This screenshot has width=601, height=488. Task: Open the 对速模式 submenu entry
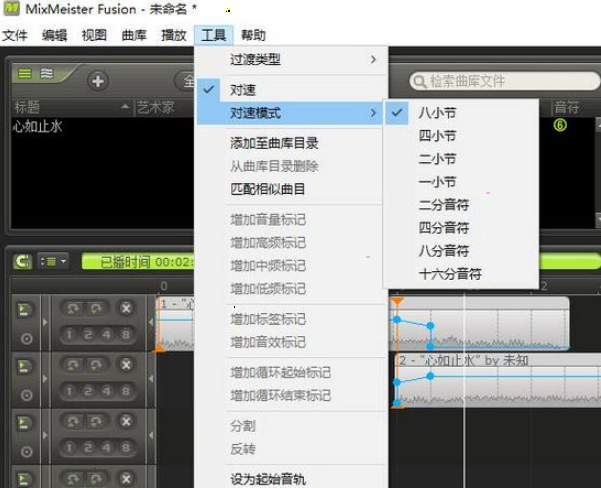(x=289, y=113)
